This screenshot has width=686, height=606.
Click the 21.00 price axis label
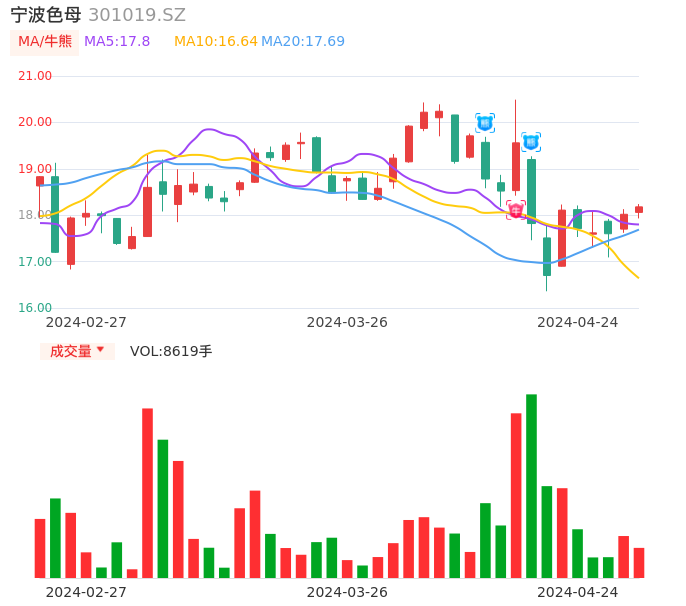pos(35,76)
